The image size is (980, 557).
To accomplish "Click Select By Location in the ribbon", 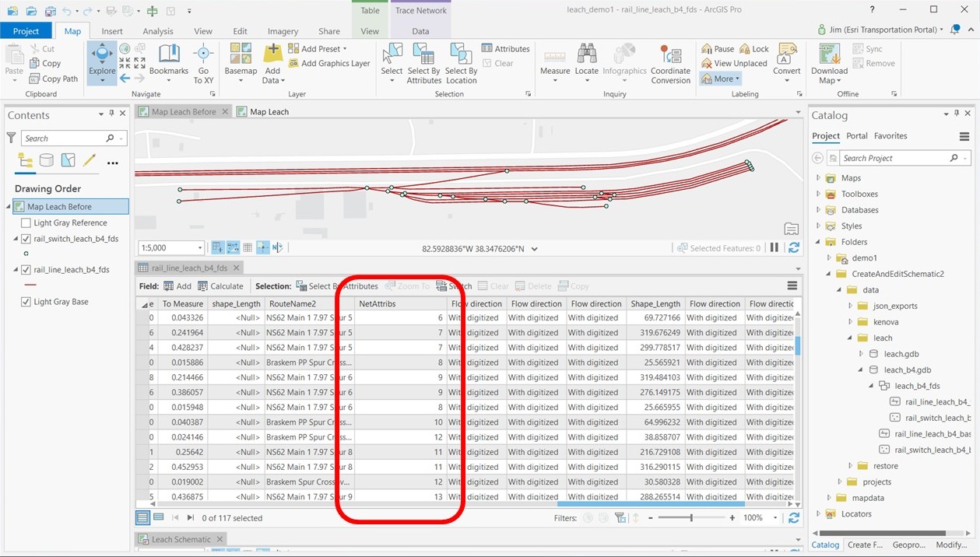I will click(461, 62).
